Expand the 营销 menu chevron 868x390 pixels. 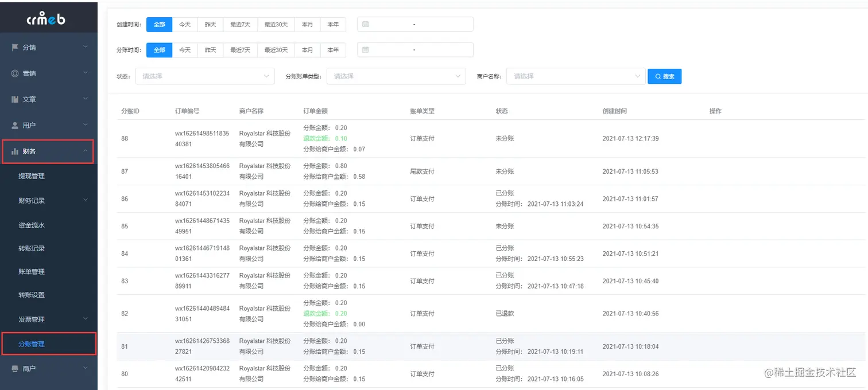[86, 73]
